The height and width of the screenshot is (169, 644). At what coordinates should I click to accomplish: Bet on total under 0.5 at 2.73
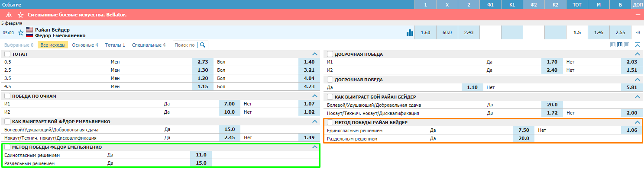[203, 62]
